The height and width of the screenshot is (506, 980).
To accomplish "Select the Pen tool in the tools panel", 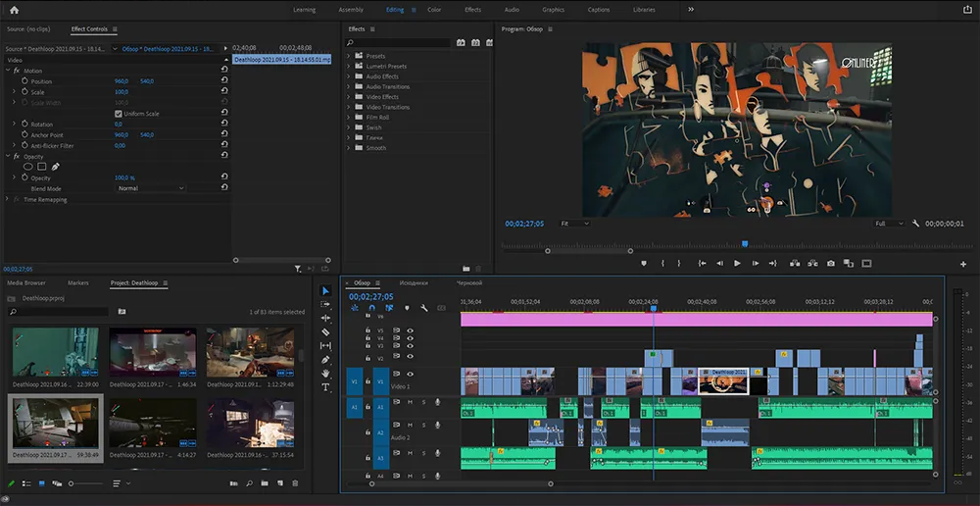I will pyautogui.click(x=325, y=360).
